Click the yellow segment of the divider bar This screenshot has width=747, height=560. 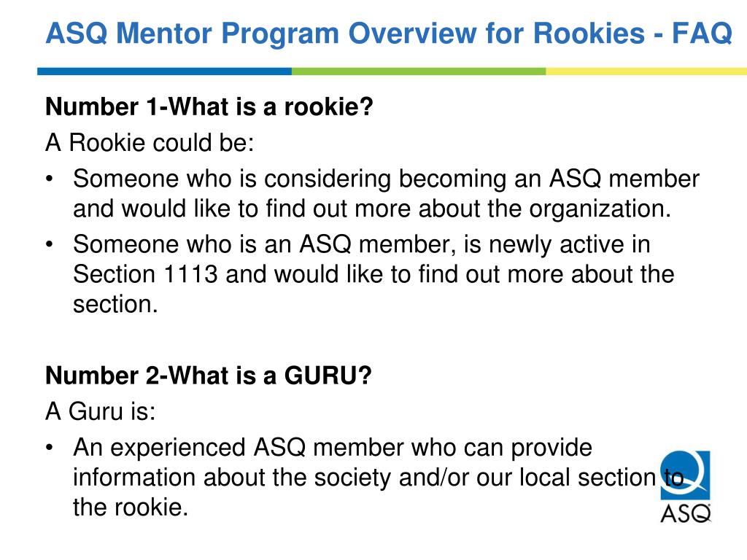pos(646,71)
